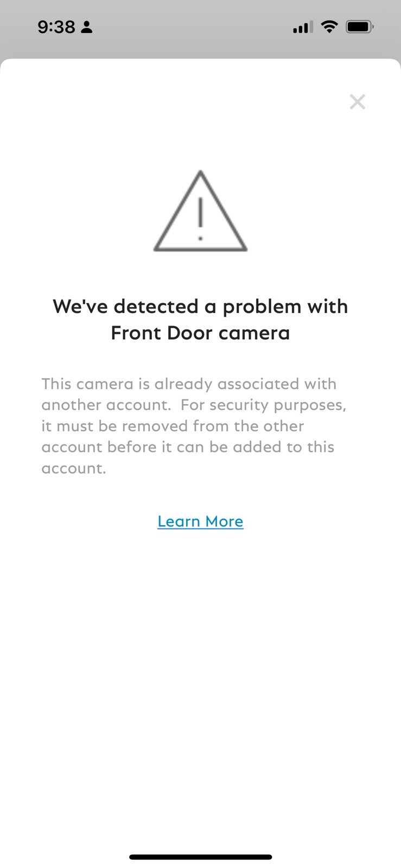Tap the cellular signal bars icon
This screenshot has height=868, width=401.
(x=303, y=27)
